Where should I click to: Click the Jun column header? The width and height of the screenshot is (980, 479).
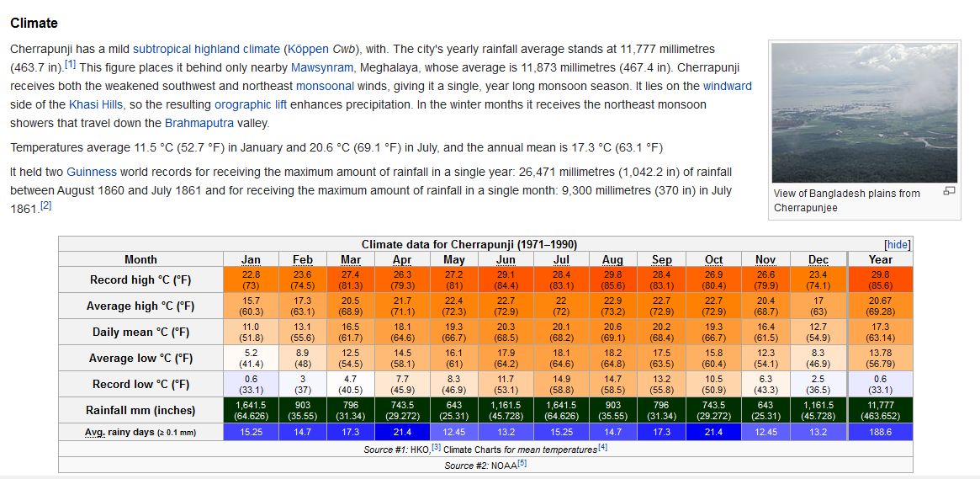coord(506,259)
